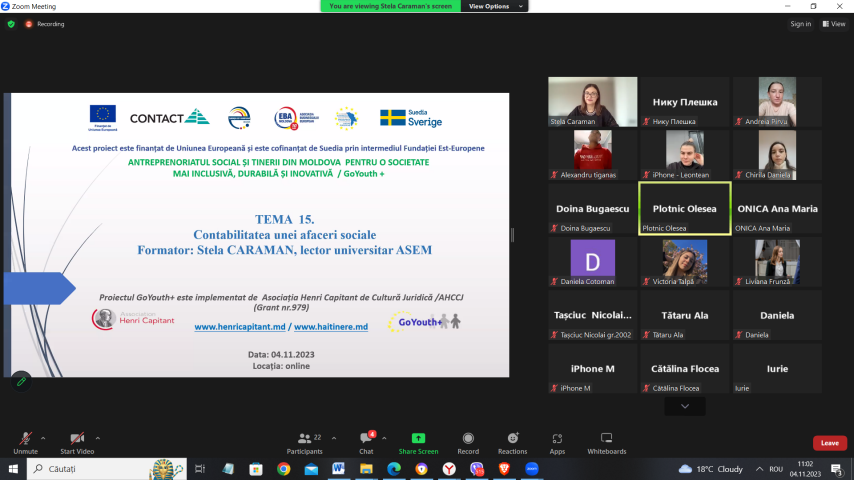Expand the video options arrow beside Start Video
The image size is (854, 480).
click(97, 438)
